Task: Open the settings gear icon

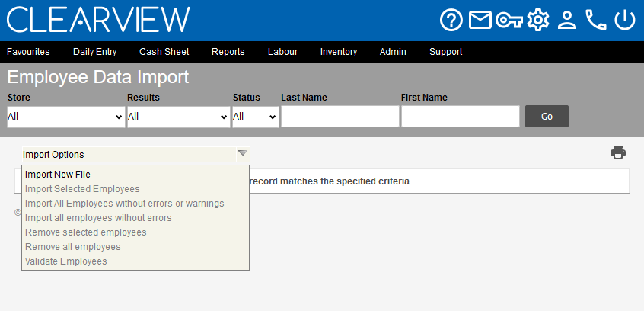Action: 538,20
